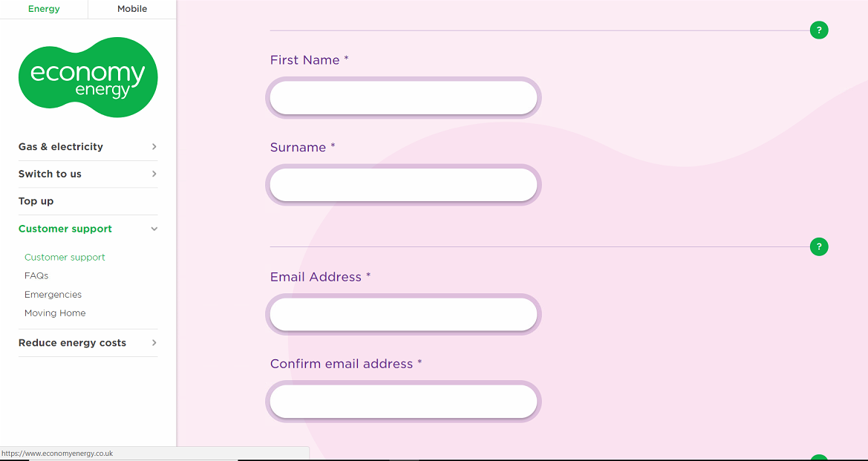Switch to the Mobile tab
The height and width of the screenshot is (461, 868).
(x=132, y=9)
